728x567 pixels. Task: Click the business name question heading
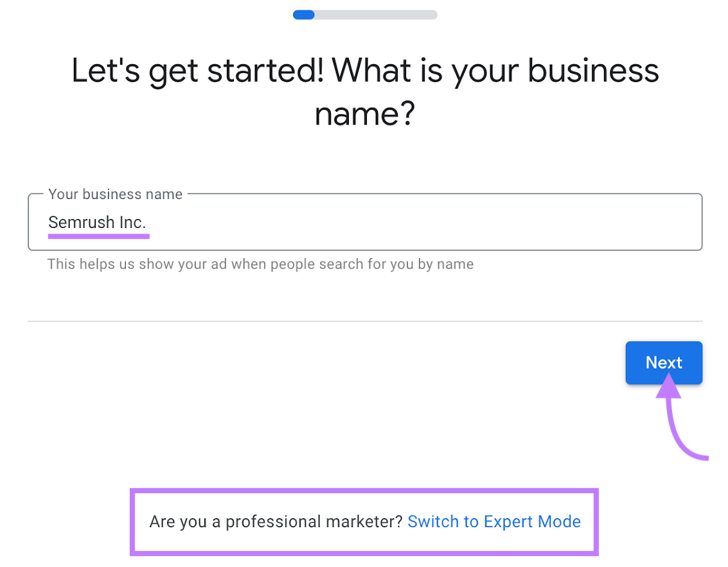364,90
